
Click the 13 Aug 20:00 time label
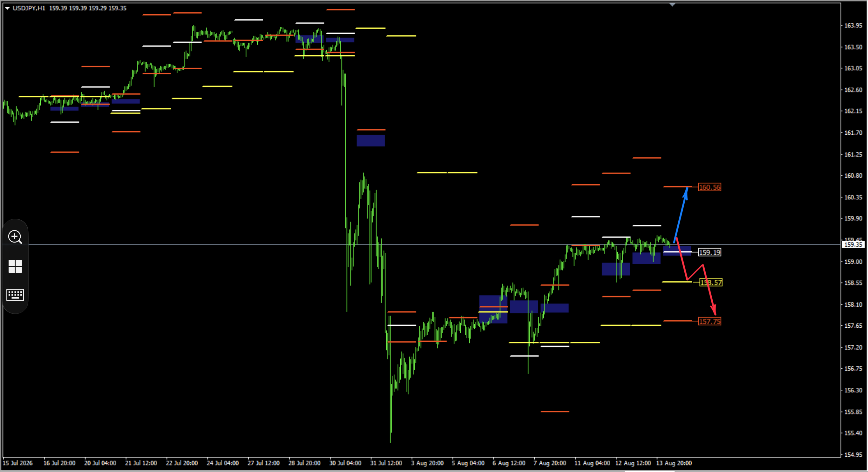click(674, 463)
